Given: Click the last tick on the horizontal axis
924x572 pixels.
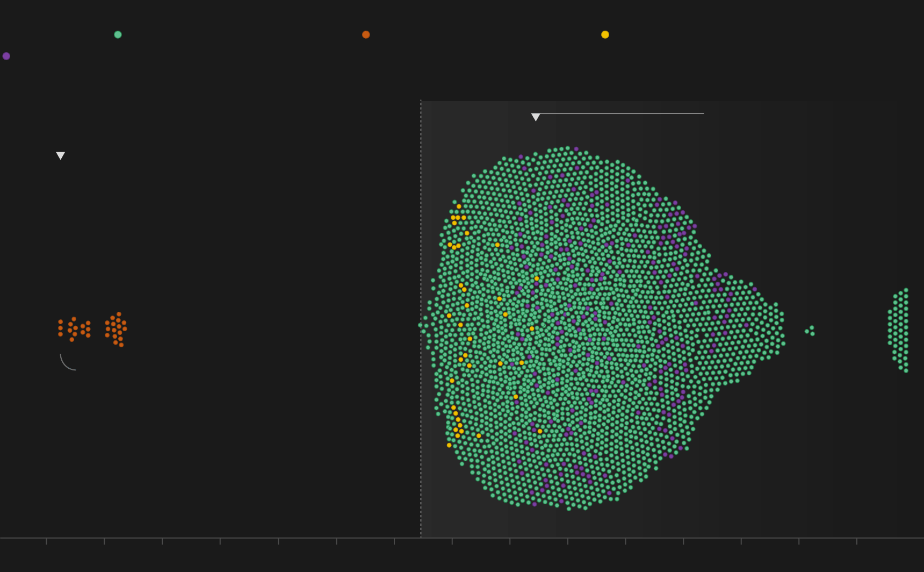Looking at the screenshot, I should coord(857,541).
